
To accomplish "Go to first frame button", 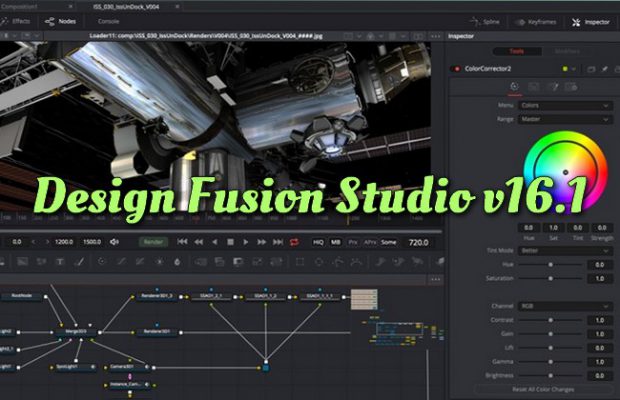I will (182, 242).
